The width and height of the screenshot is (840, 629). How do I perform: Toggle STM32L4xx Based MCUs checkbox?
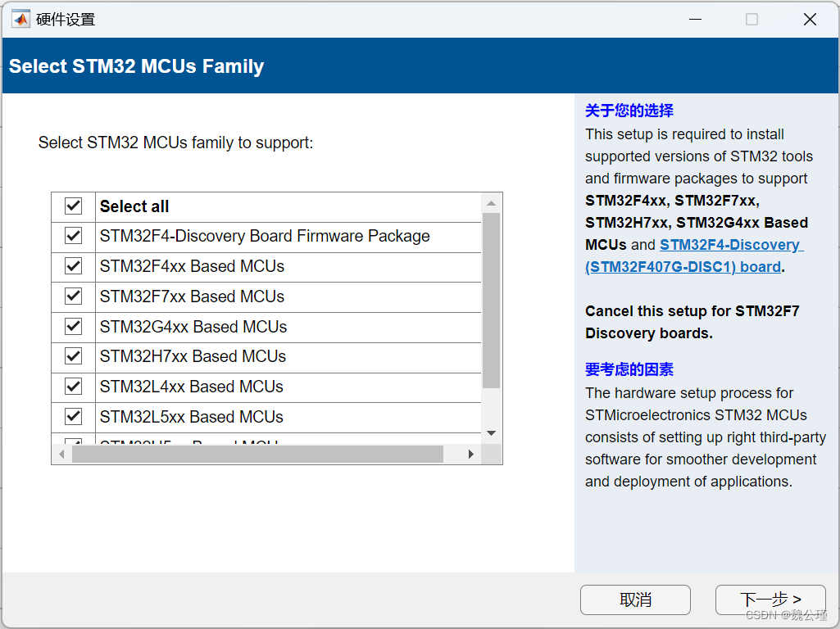tap(74, 387)
